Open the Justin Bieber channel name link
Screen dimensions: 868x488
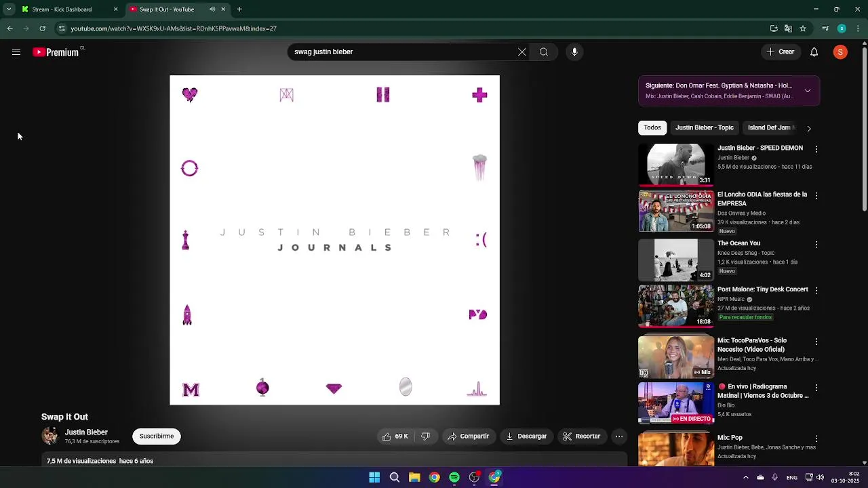pos(86,432)
